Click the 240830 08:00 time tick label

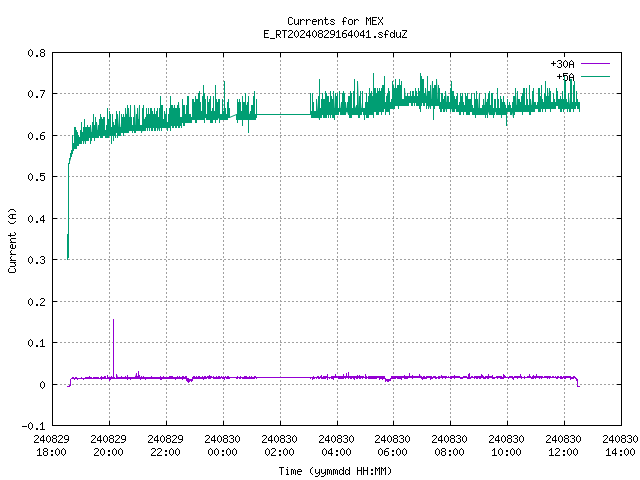(449, 446)
